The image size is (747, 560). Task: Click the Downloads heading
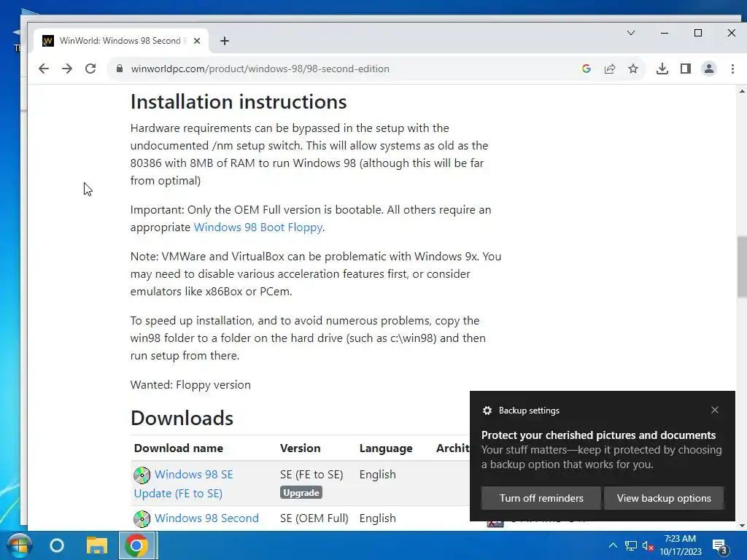click(x=182, y=418)
